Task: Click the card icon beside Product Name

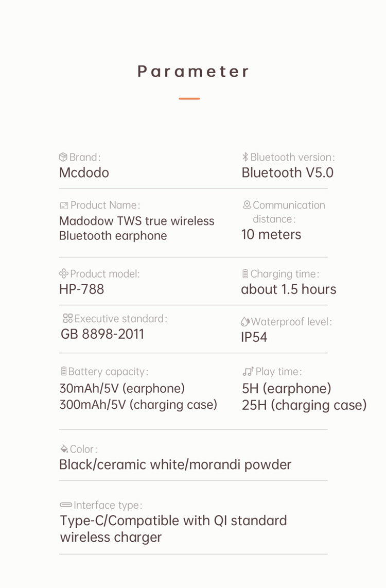Action: [64, 205]
